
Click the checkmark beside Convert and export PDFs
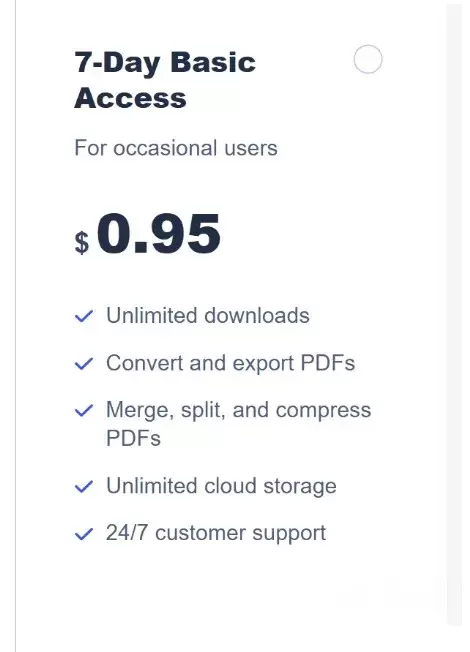[x=84, y=363]
